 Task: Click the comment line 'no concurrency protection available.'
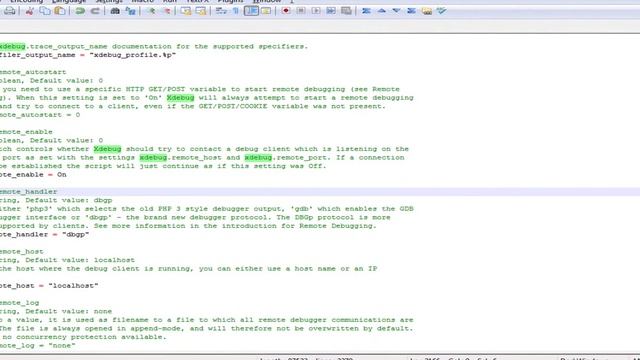click(x=83, y=337)
